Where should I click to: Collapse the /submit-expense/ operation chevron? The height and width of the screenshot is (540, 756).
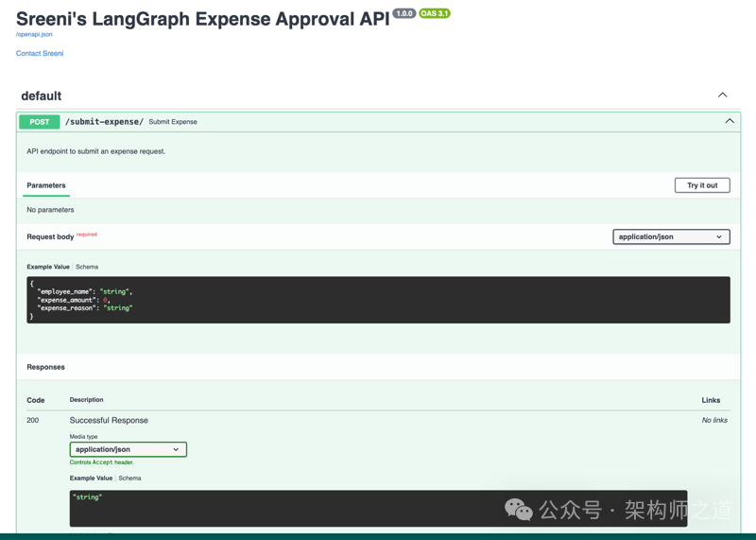[730, 121]
